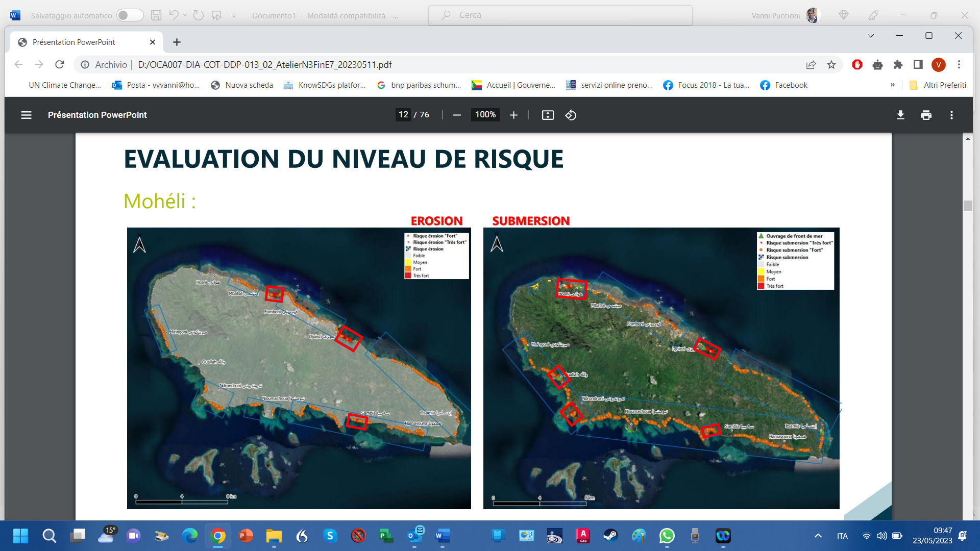The width and height of the screenshot is (980, 551).
Task: Click scrollbar up arrow in PDF viewer
Action: click(968, 138)
